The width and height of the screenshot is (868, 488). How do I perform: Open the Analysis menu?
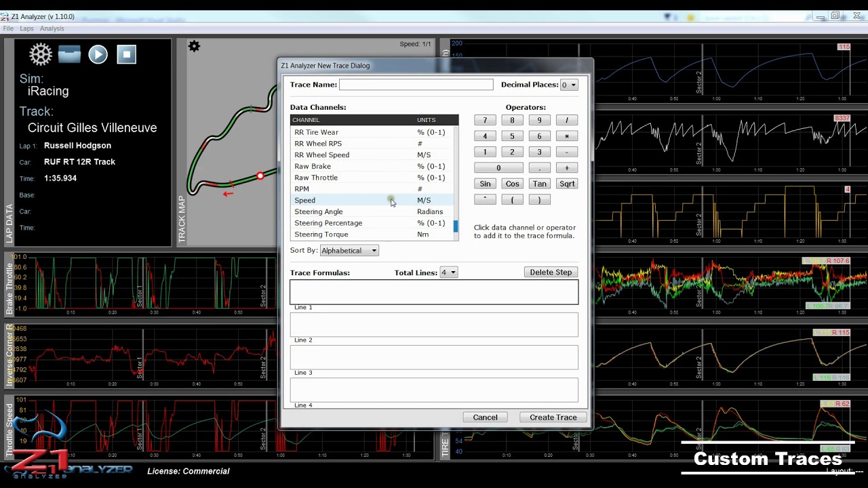52,28
